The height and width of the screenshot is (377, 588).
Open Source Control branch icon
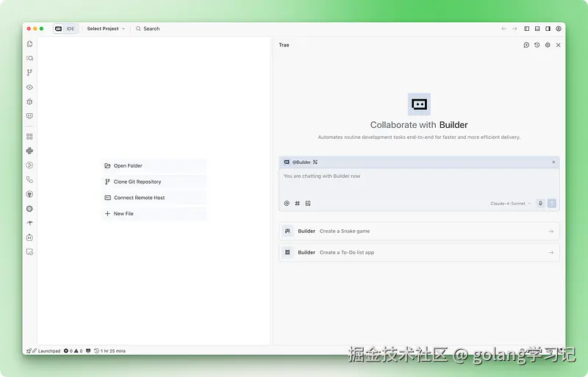[29, 73]
